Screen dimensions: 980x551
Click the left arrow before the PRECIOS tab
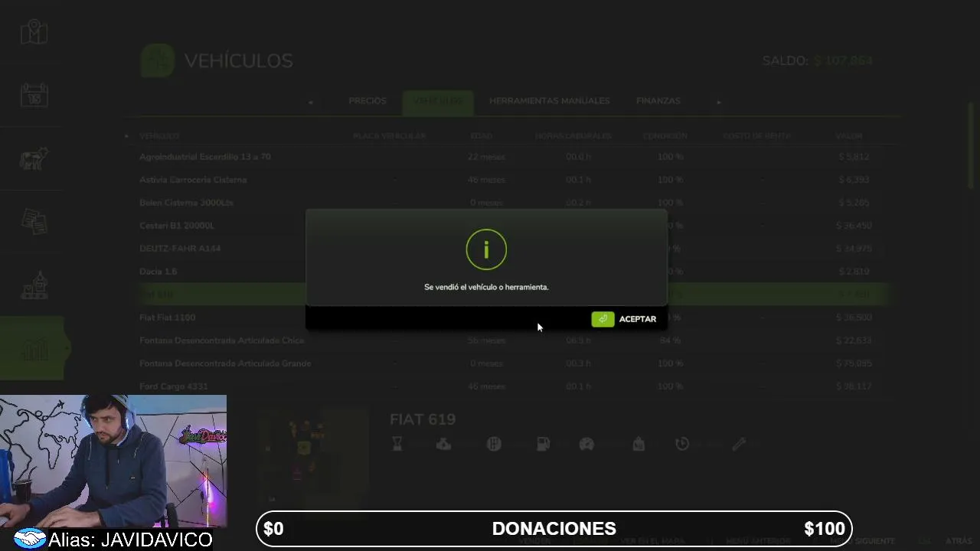tap(311, 102)
